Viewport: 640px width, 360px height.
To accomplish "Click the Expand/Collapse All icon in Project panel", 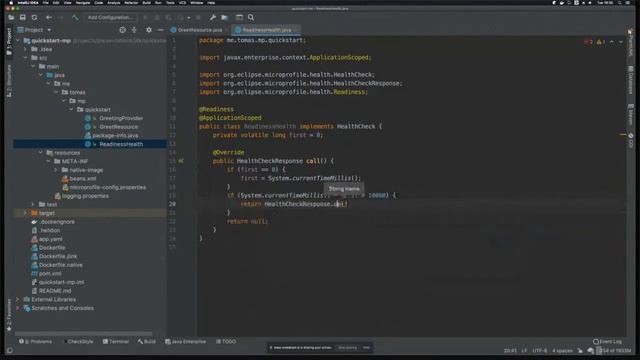I will (x=134, y=30).
